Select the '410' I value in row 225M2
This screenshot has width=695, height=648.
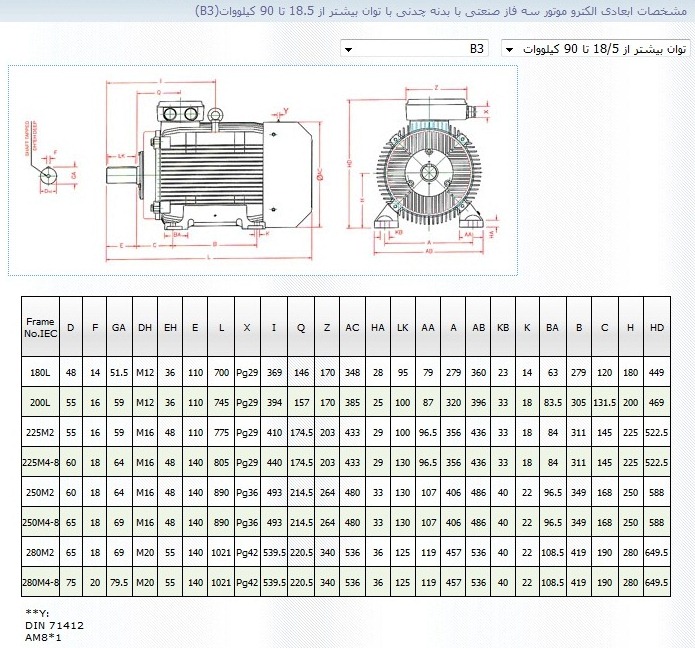click(274, 432)
